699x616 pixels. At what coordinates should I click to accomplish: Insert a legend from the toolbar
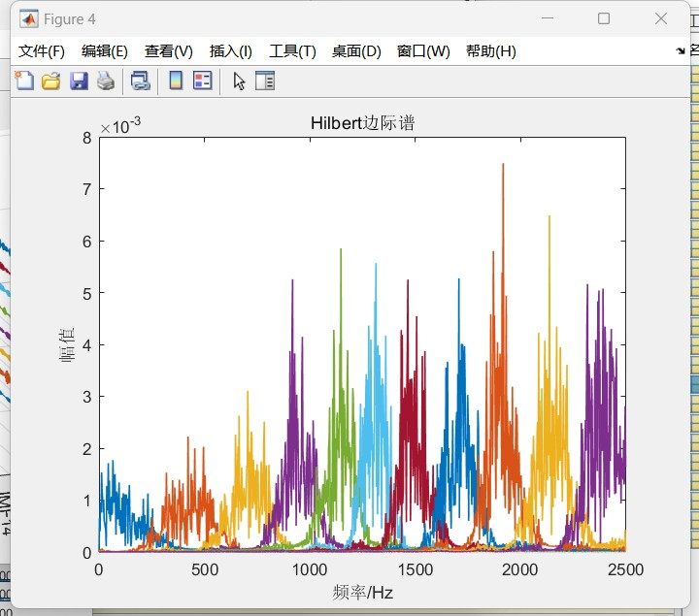pos(202,81)
